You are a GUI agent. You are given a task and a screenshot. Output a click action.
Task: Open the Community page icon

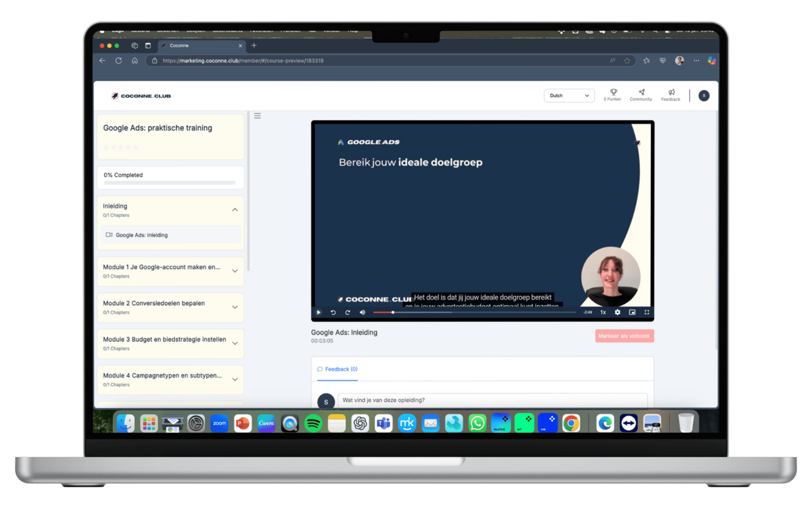coord(641,95)
